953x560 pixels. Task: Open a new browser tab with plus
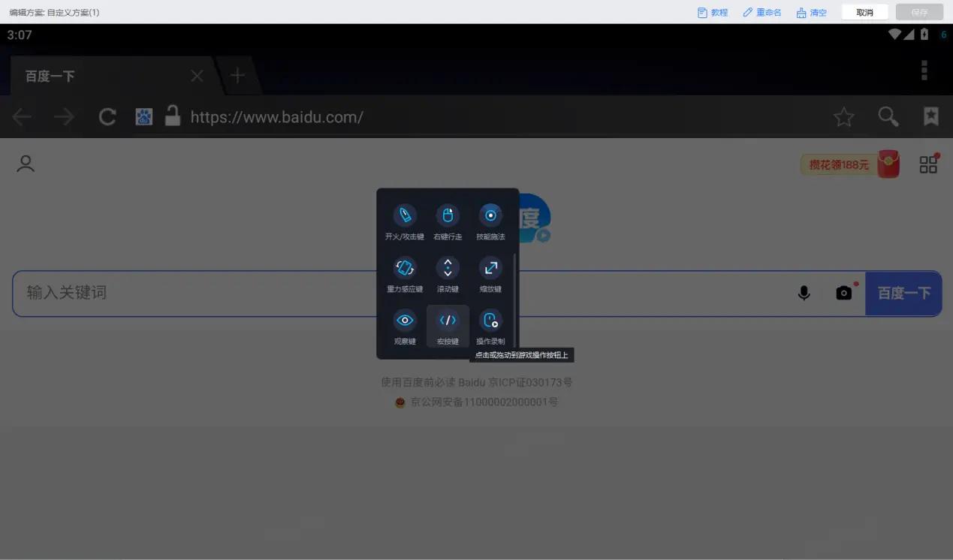pyautogui.click(x=237, y=75)
